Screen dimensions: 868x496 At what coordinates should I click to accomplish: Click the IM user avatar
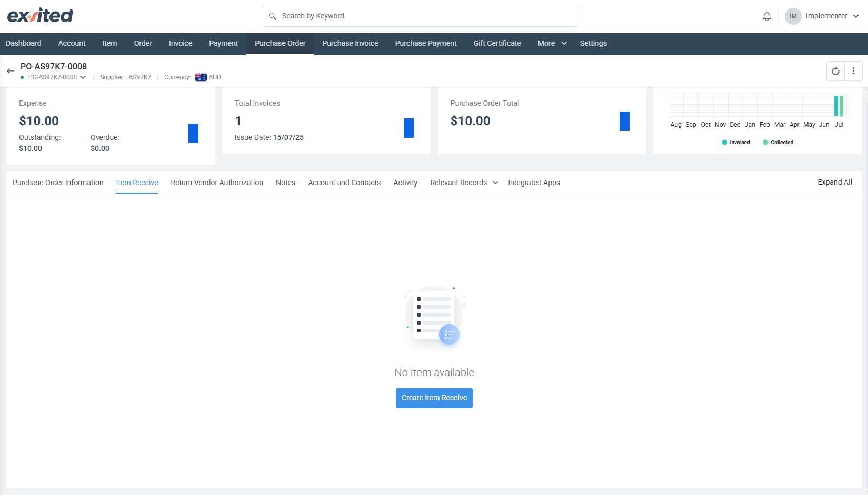793,16
